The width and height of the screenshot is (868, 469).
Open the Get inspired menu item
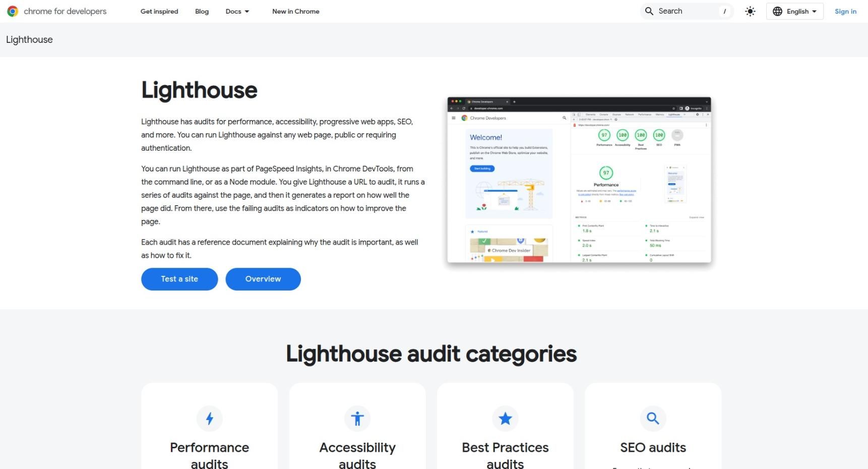tap(159, 11)
